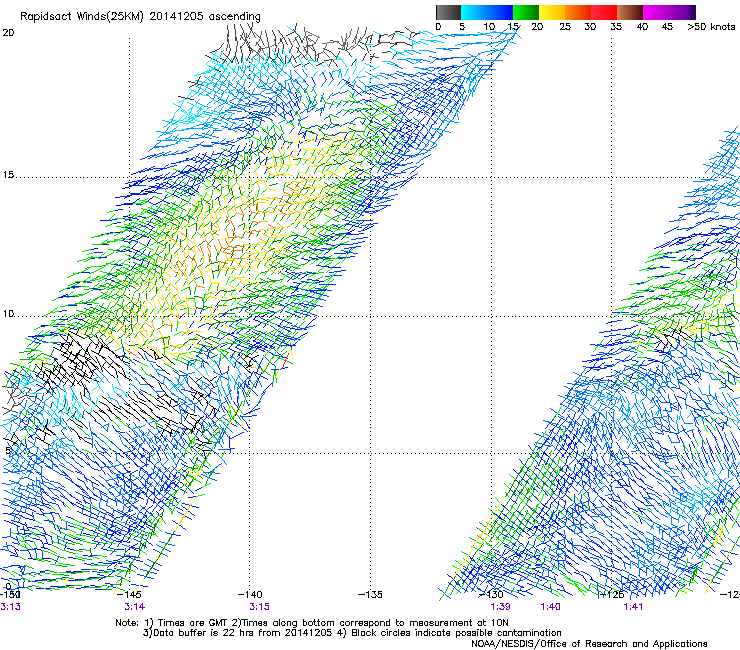The height and width of the screenshot is (650, 740).
Task: Click the longitude label "-135"
Action: point(370,594)
